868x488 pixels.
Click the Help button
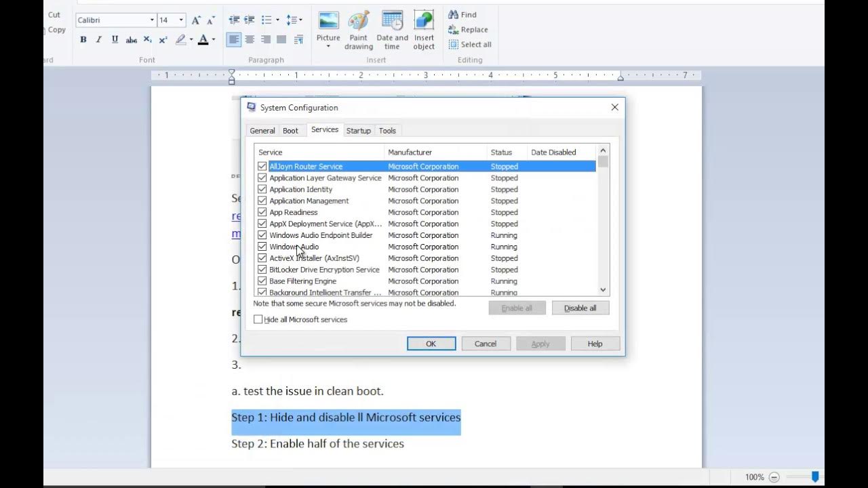click(x=595, y=344)
